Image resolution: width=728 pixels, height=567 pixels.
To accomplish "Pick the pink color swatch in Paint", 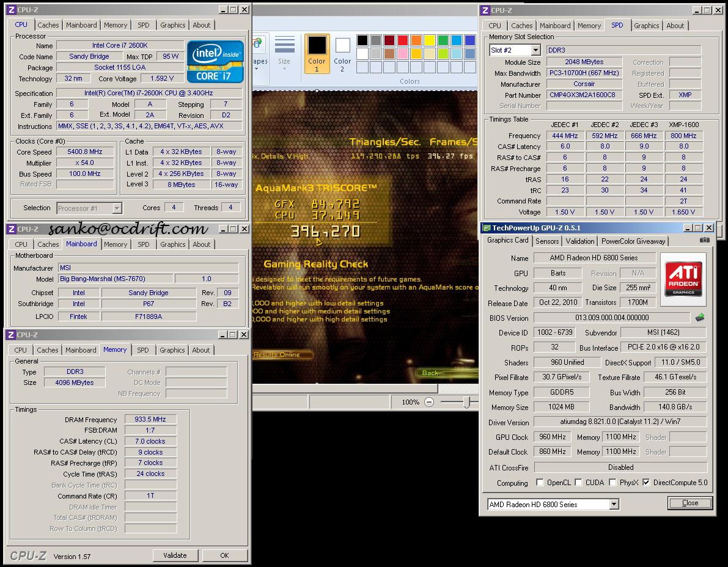I will (403, 54).
